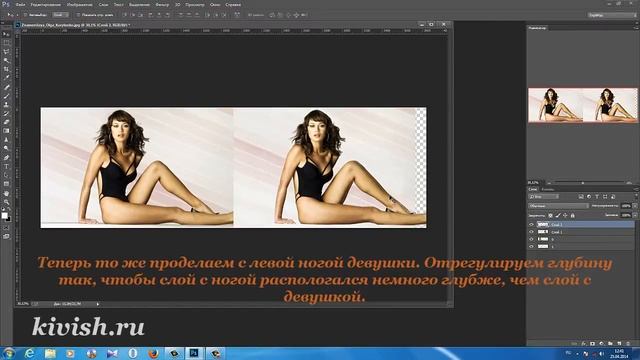640x360 pixels.
Task: Select the Lasso tool
Action: click(x=6, y=52)
